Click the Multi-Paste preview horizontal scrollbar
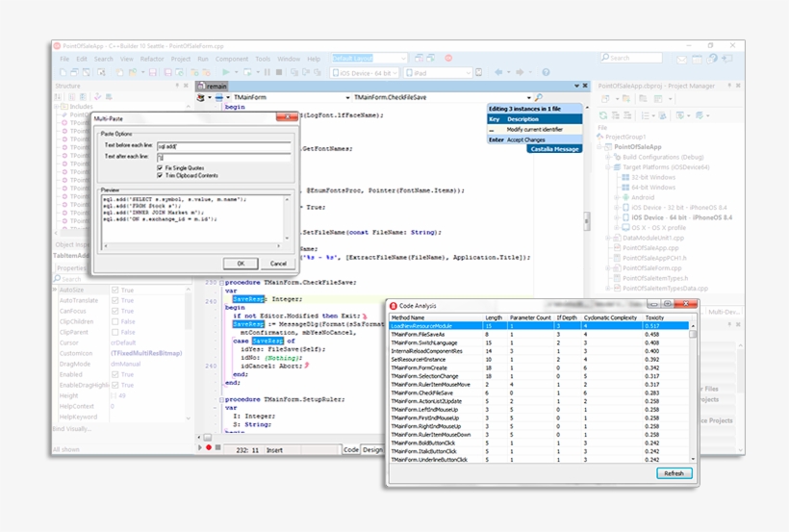Viewport: 789px width, 532px height. click(191, 246)
